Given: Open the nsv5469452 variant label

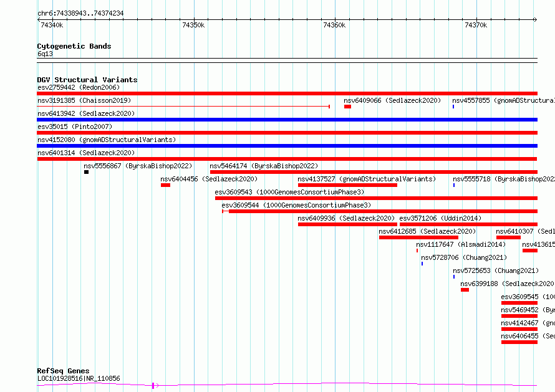Looking at the screenshot, I should coord(528,310).
